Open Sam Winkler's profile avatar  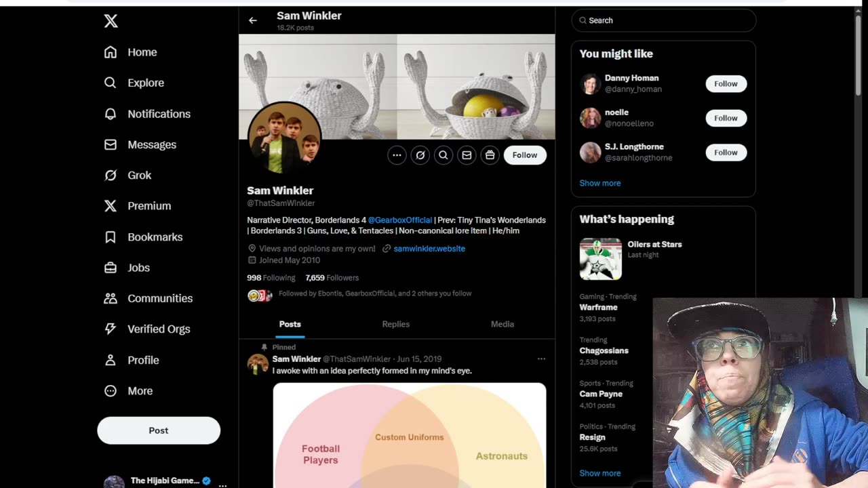[x=284, y=138]
